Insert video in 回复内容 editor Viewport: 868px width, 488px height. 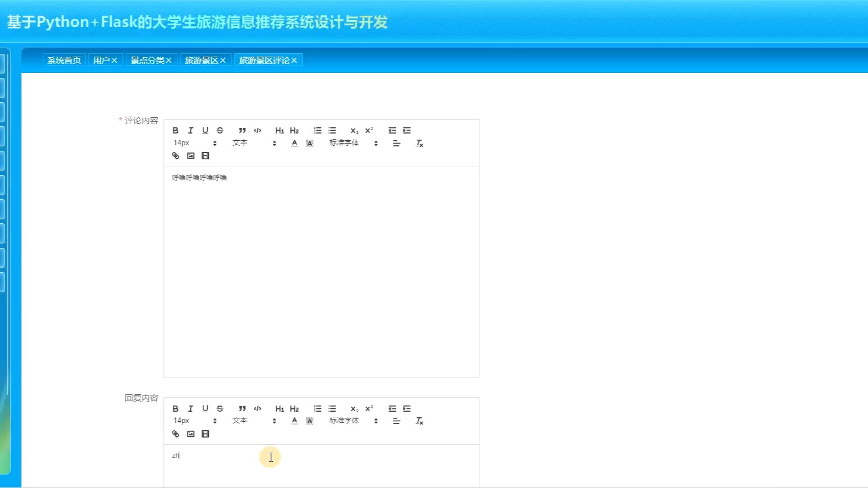point(205,434)
